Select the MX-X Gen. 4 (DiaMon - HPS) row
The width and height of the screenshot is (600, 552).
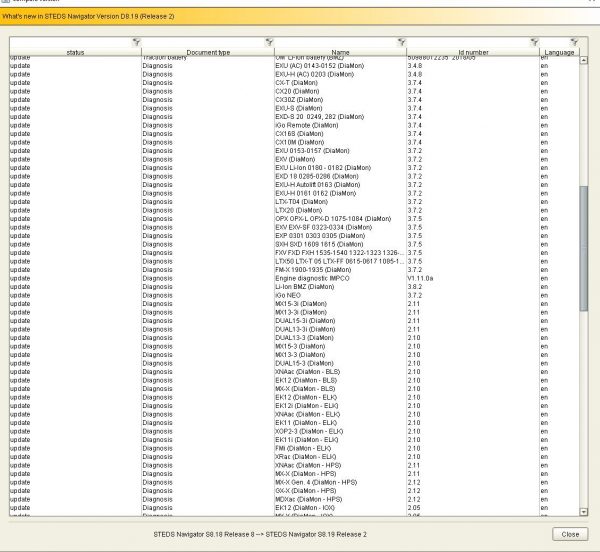tap(294, 482)
